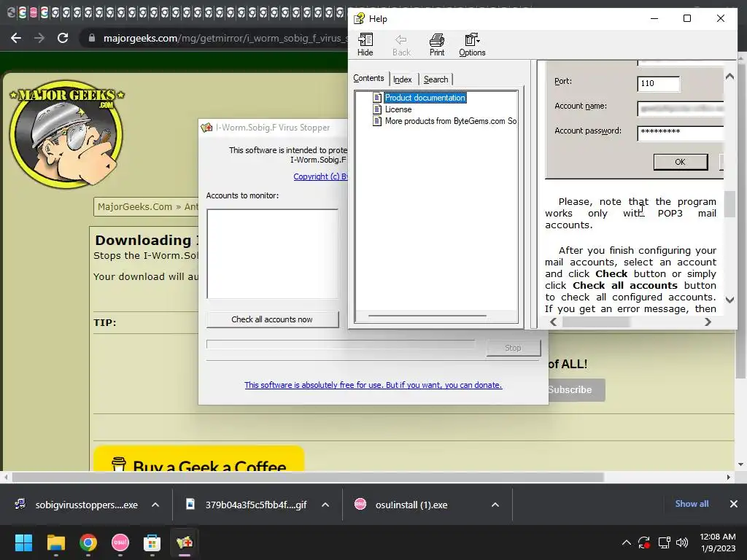Click Buy a Geek a Coffee banner

pyautogui.click(x=198, y=459)
